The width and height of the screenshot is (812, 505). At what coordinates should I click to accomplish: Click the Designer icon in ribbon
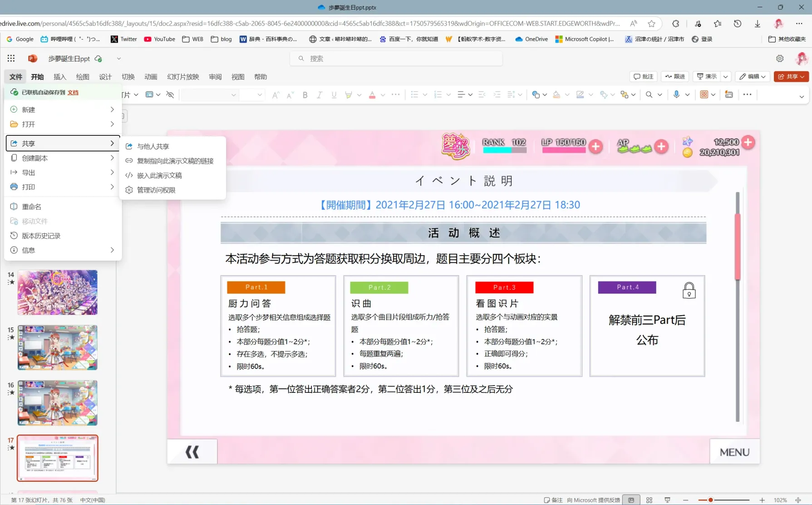tap(729, 94)
